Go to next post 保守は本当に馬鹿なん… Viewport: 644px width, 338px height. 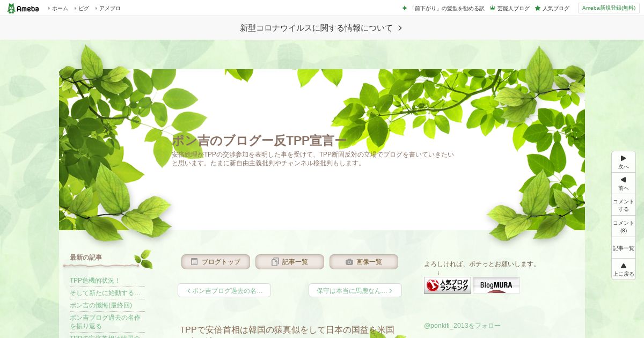[355, 290]
